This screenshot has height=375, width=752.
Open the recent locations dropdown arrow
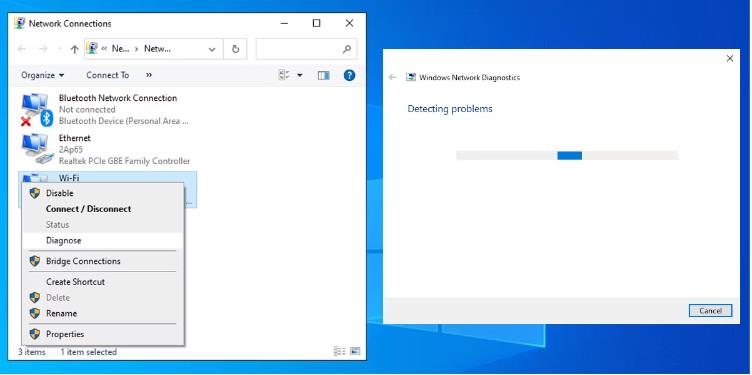point(59,49)
